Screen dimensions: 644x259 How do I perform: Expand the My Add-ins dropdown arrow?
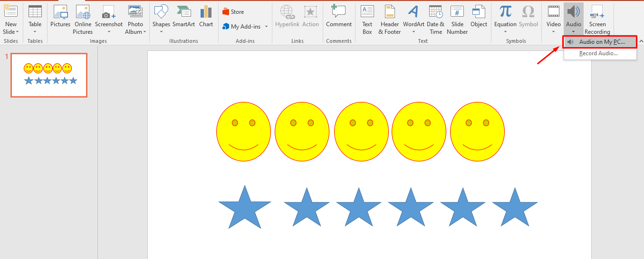point(266,27)
